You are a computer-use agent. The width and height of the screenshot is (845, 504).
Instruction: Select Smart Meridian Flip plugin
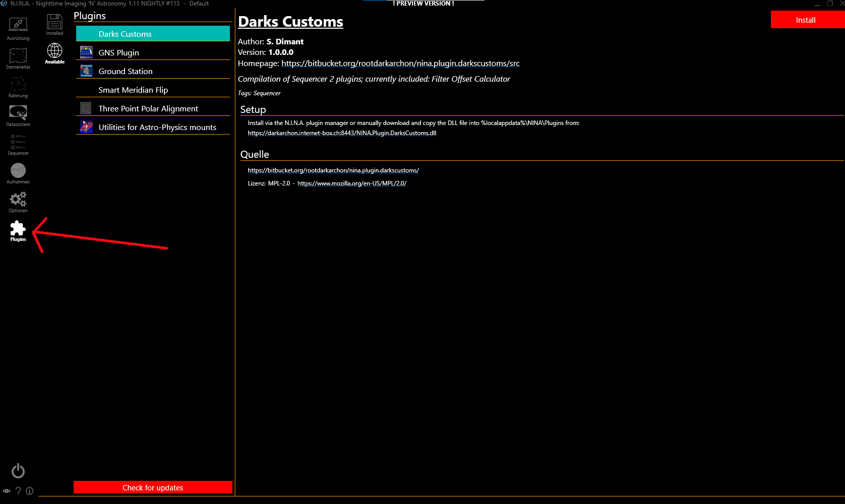point(153,90)
